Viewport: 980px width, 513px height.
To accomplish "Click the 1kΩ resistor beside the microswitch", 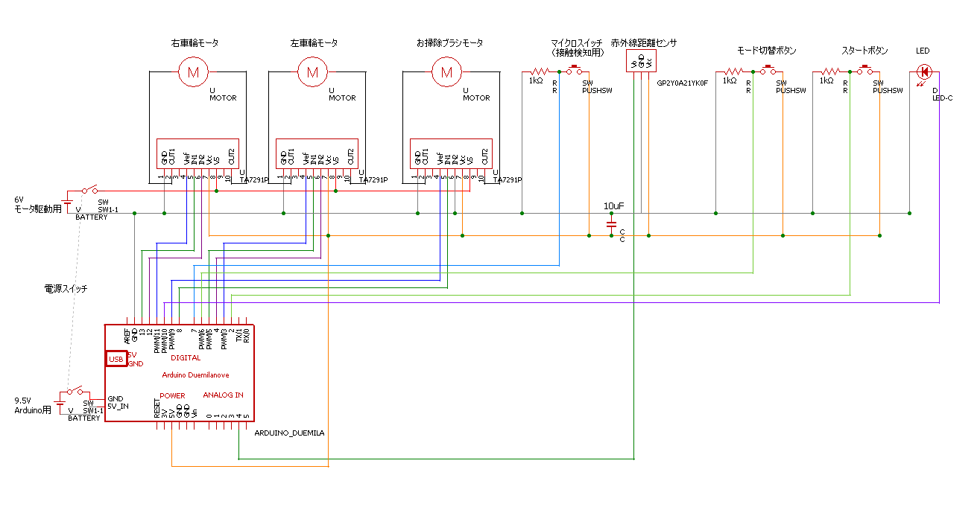I will [539, 72].
